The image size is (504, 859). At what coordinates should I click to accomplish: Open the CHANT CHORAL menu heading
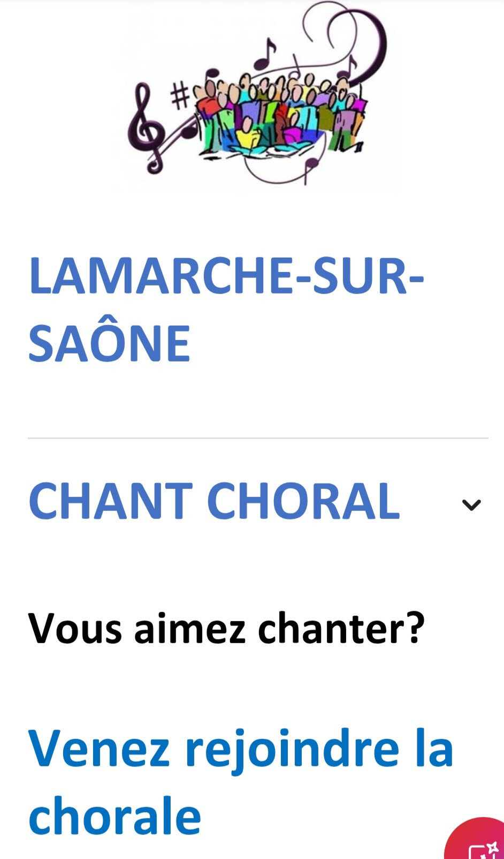point(214,501)
